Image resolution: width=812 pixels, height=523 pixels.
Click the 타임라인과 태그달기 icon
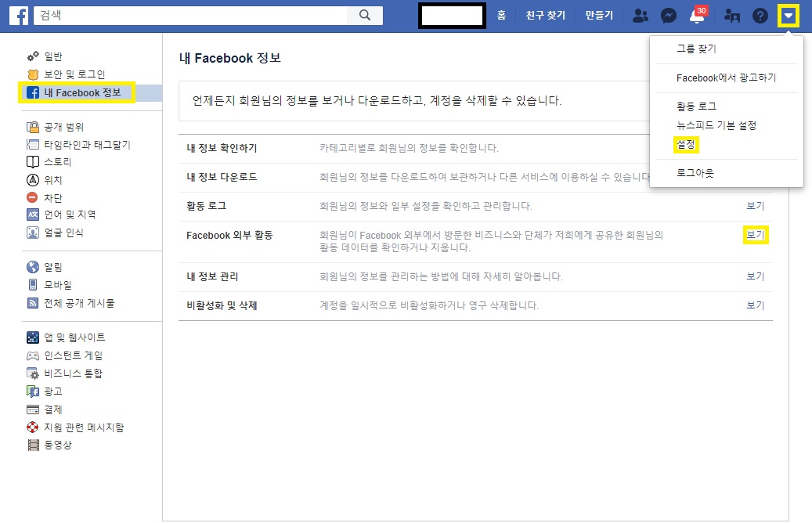(33, 145)
